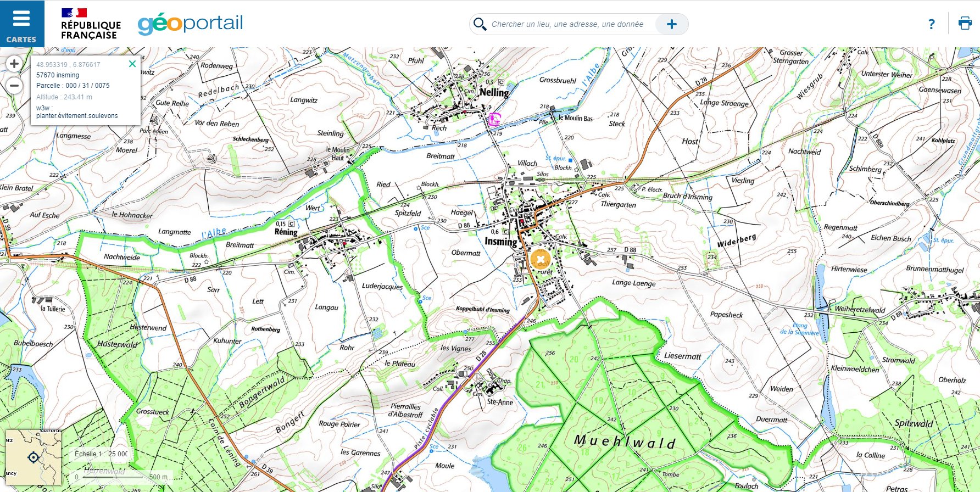This screenshot has height=492, width=980.
Task: Close the location info popup
Action: pos(132,64)
